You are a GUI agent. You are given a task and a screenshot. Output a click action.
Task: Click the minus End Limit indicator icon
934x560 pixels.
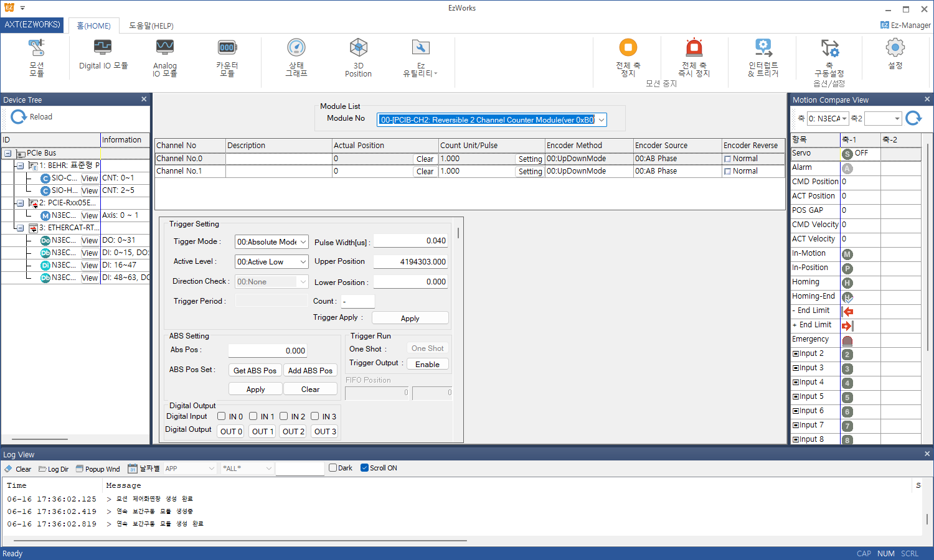pyautogui.click(x=847, y=311)
